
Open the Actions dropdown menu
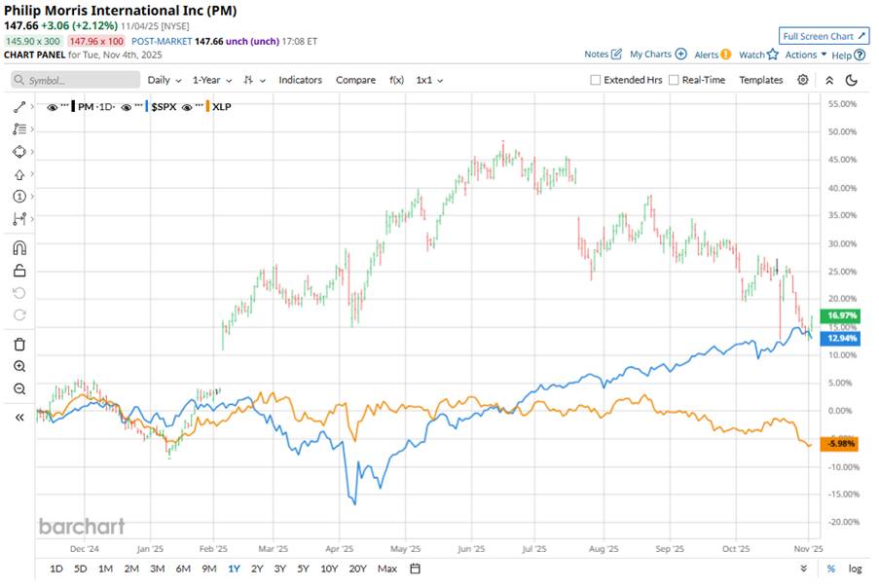806,55
